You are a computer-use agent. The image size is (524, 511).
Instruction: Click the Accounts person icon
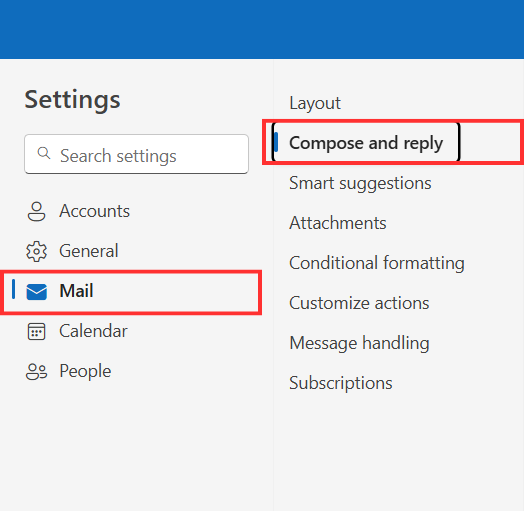36,211
